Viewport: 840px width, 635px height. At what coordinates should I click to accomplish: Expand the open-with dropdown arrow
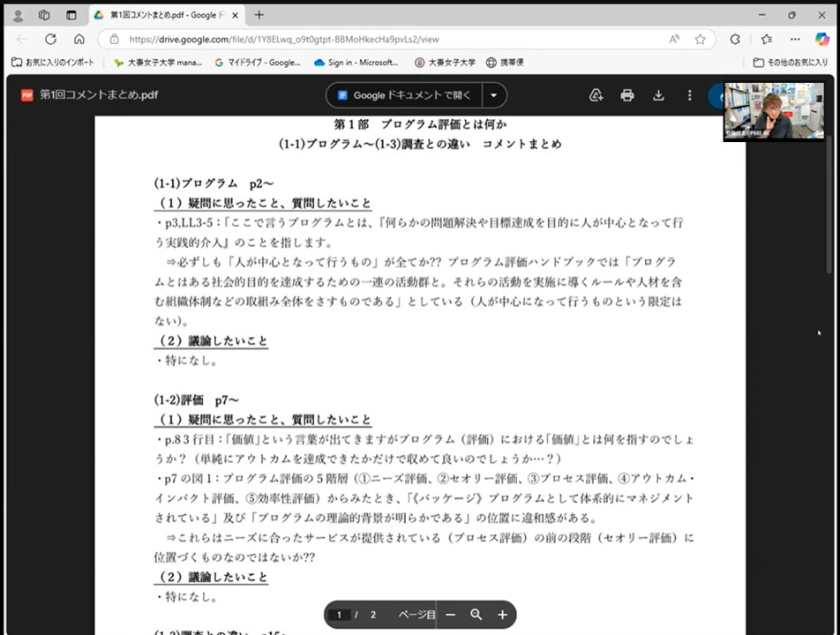[494, 95]
